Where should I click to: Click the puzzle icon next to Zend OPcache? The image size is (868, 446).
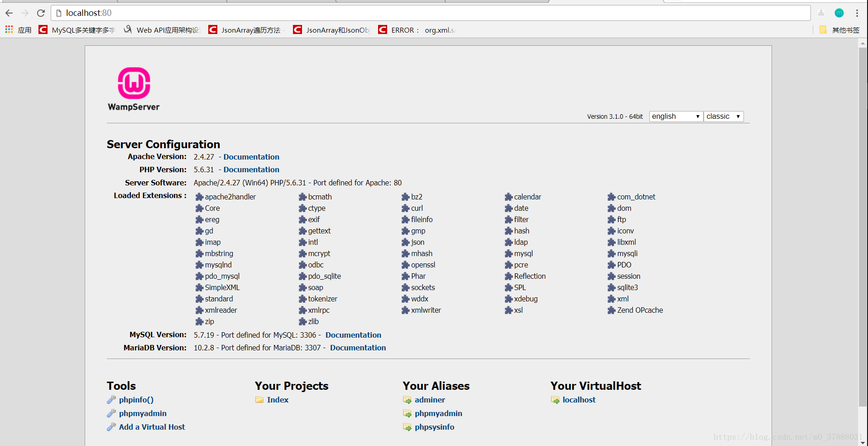coord(611,310)
